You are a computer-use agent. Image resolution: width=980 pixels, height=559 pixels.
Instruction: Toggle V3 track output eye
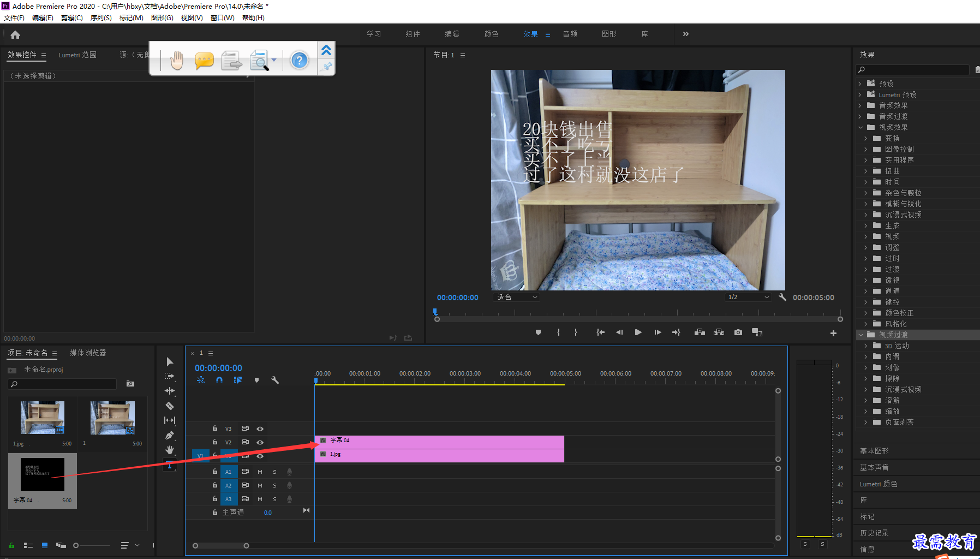[260, 429]
